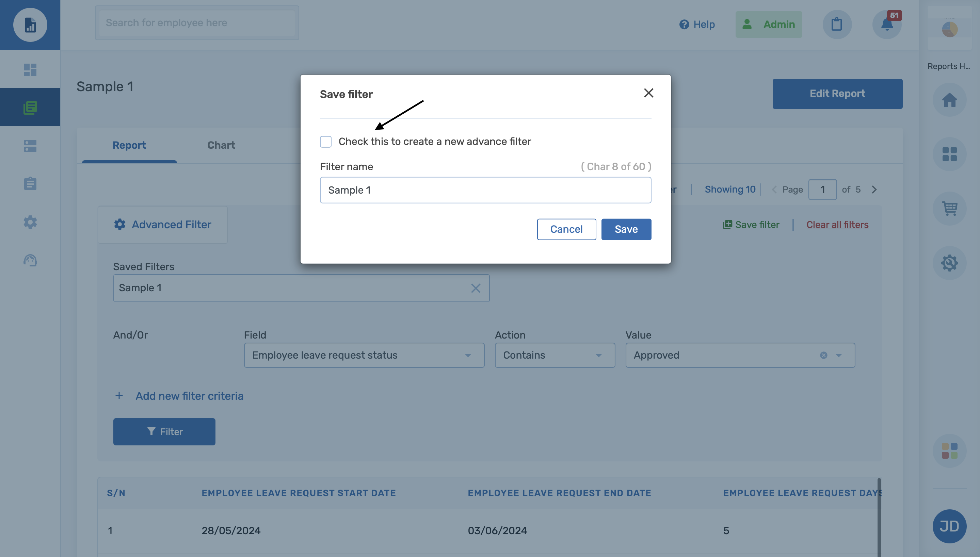Viewport: 980px width, 557px height.
Task: Open the notifications bell
Action: tap(887, 24)
